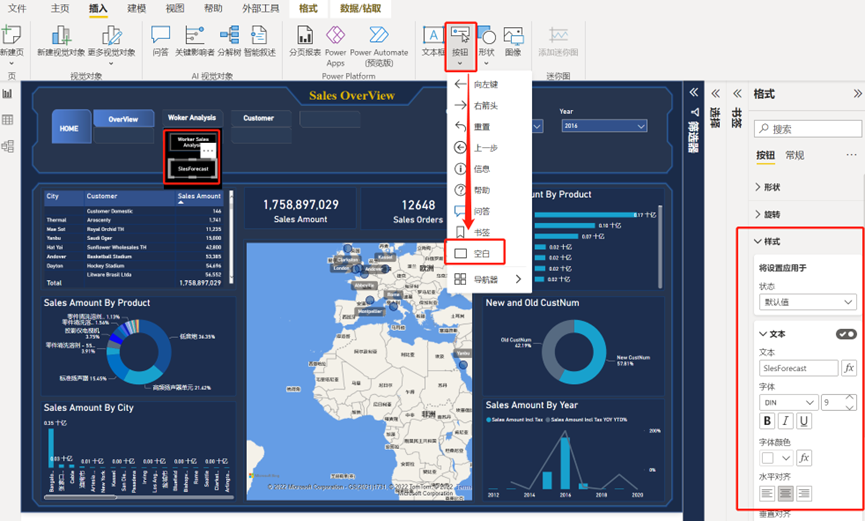Open the DIN font family dropdown
This screenshot has height=521, width=865.
(787, 402)
